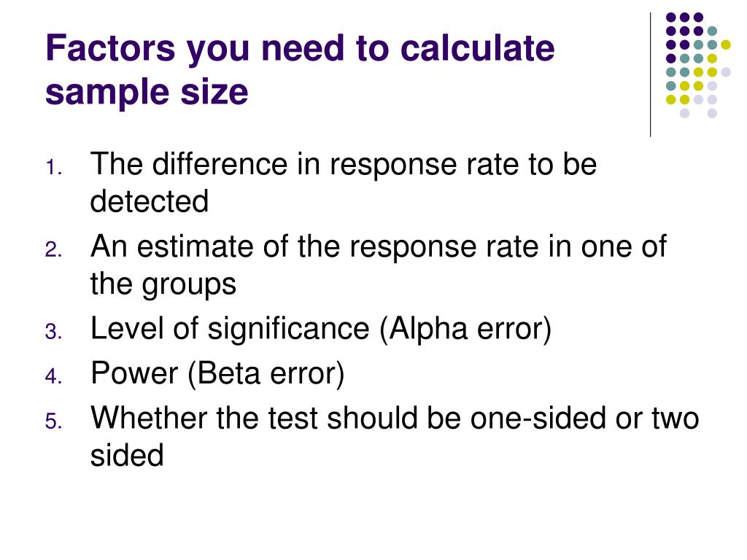Click the vertical divider line beside the dots

pyautogui.click(x=650, y=75)
